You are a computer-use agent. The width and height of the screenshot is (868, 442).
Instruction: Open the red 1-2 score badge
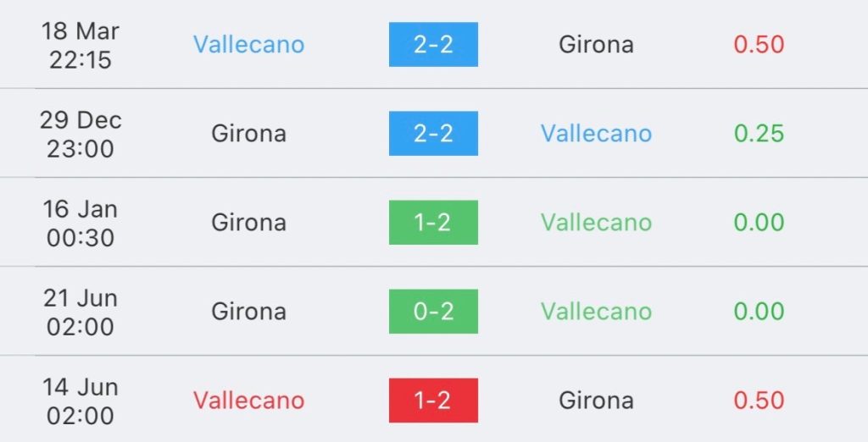click(433, 401)
